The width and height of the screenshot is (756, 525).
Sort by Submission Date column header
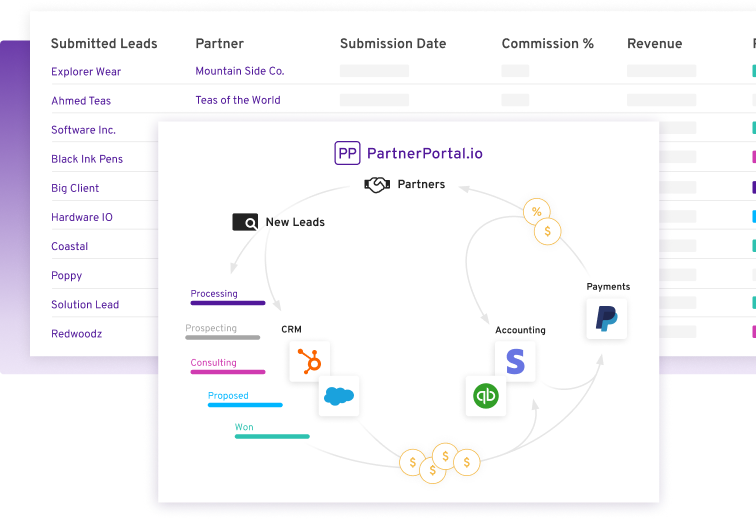(393, 43)
